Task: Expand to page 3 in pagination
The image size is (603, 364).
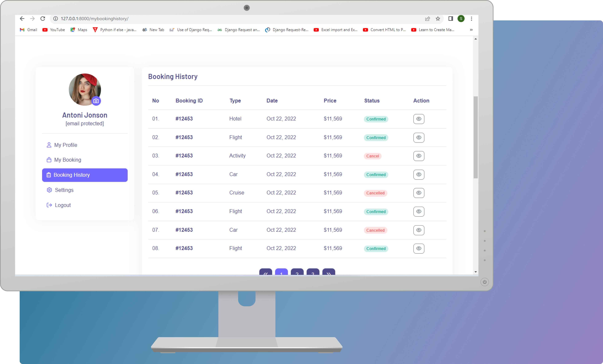Action: pos(313,273)
